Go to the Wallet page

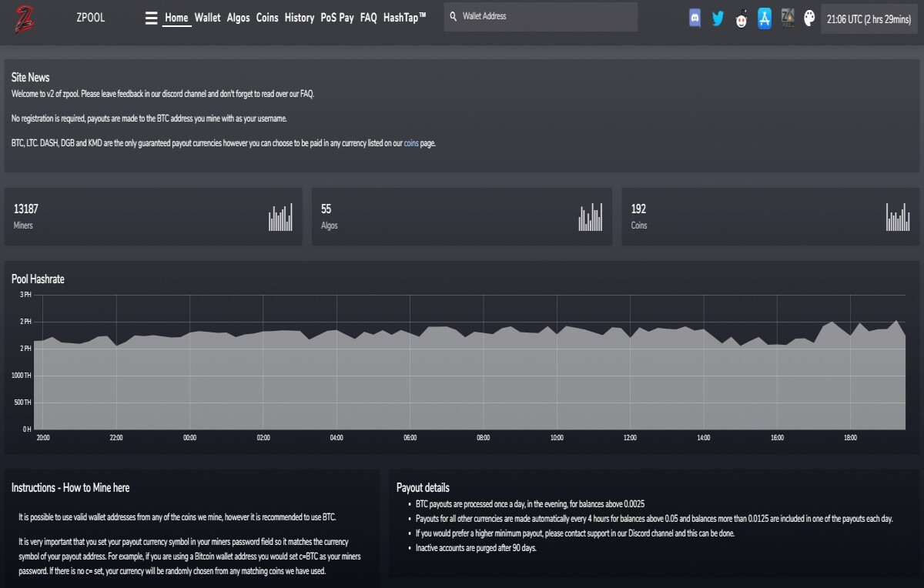click(x=207, y=18)
